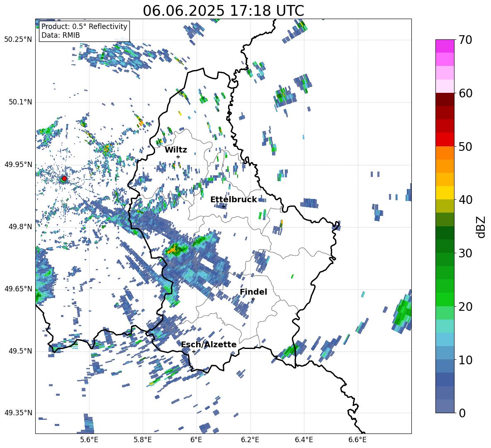Click the Esch/Alzette city label

209,344
